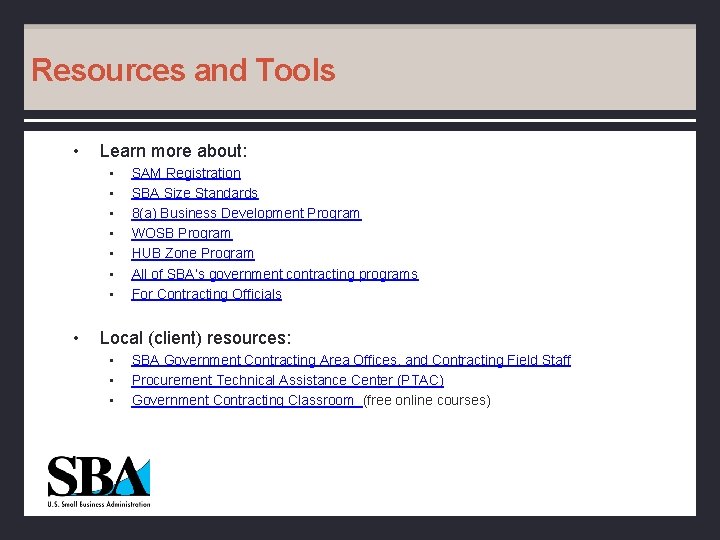Open Procurement Technical Assistance Center (PTAC) link
The width and height of the screenshot is (720, 540).
(x=288, y=380)
